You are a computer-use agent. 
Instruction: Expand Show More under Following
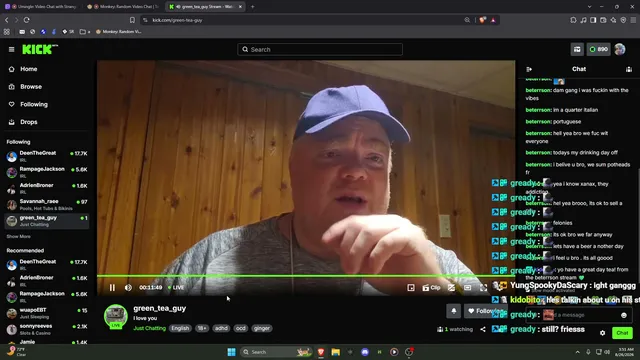pos(18,236)
